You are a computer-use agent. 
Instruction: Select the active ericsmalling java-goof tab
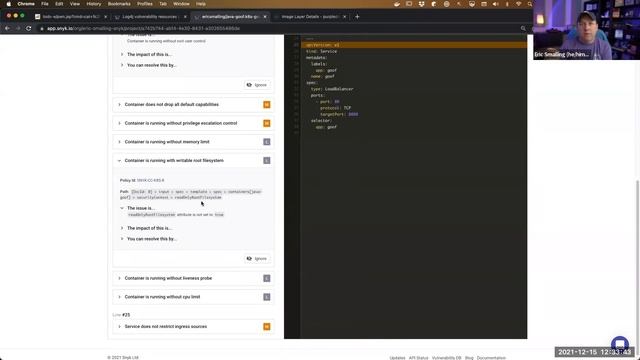coord(230,17)
